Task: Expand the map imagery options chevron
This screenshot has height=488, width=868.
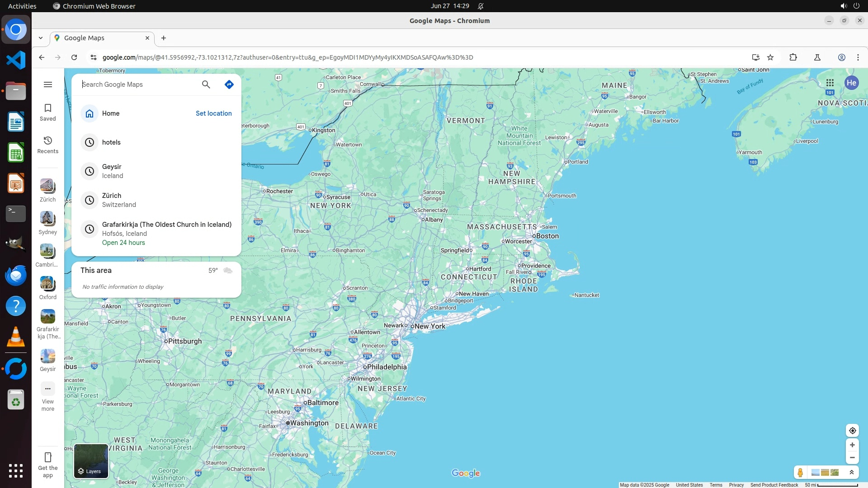Action: pyautogui.click(x=852, y=473)
